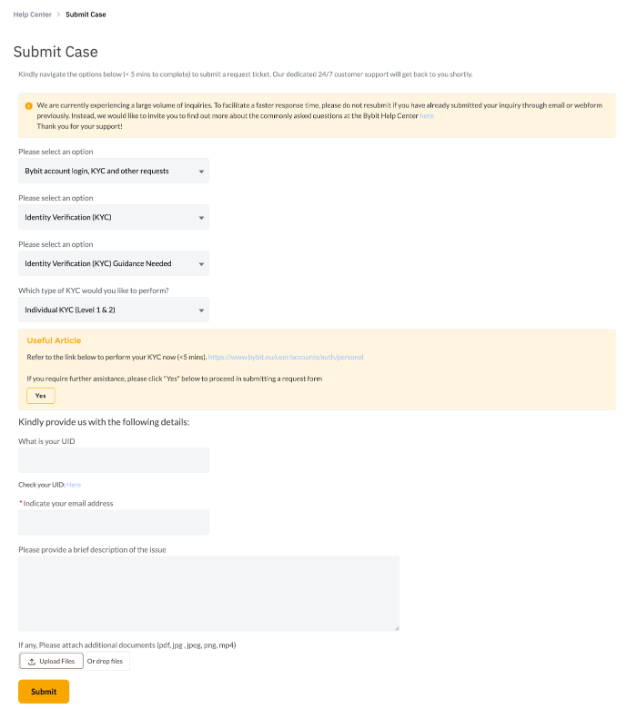Click the upload arrow icon on Upload Files

(x=31, y=661)
